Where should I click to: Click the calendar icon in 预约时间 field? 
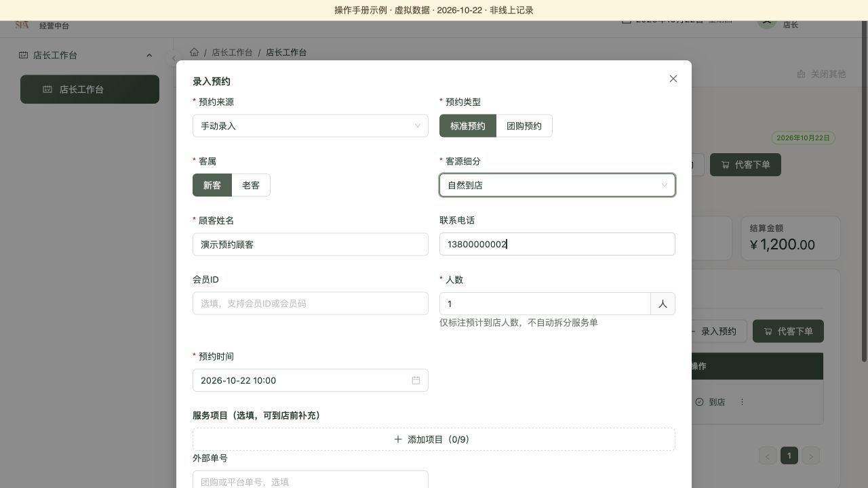[x=416, y=380]
